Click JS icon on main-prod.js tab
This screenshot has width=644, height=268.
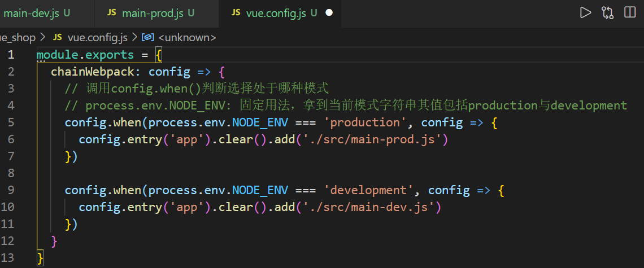[112, 13]
